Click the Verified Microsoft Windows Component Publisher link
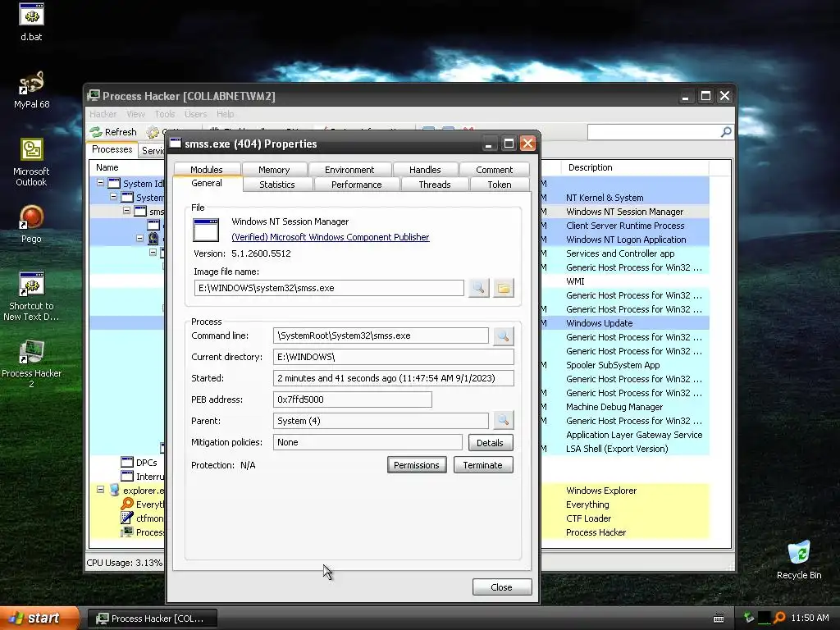The image size is (840, 630). click(331, 237)
